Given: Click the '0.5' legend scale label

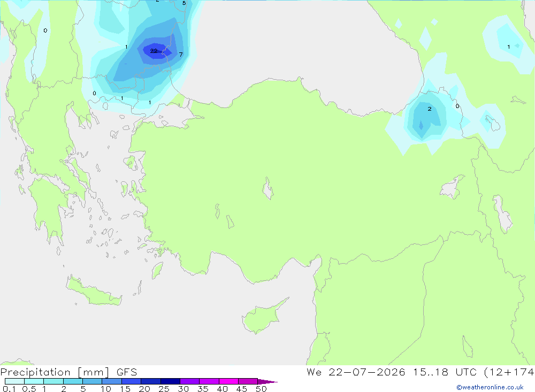Looking at the screenshot, I should pyautogui.click(x=29, y=389).
